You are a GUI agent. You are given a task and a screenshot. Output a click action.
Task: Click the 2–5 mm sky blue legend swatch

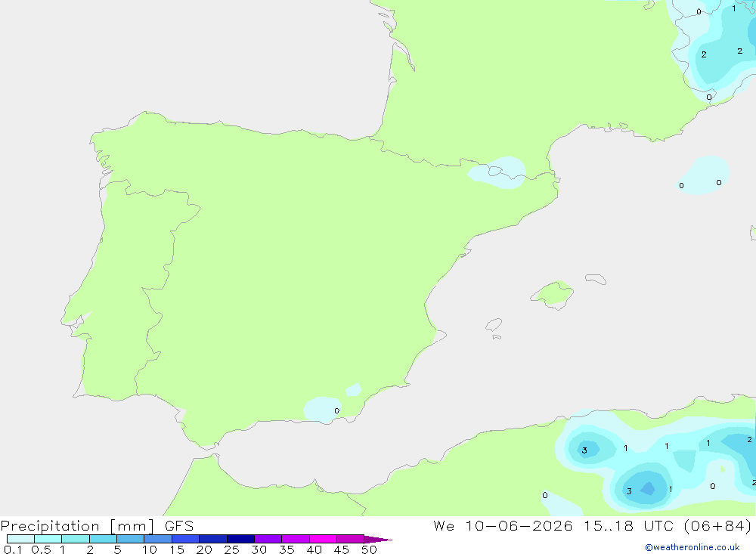click(103, 539)
